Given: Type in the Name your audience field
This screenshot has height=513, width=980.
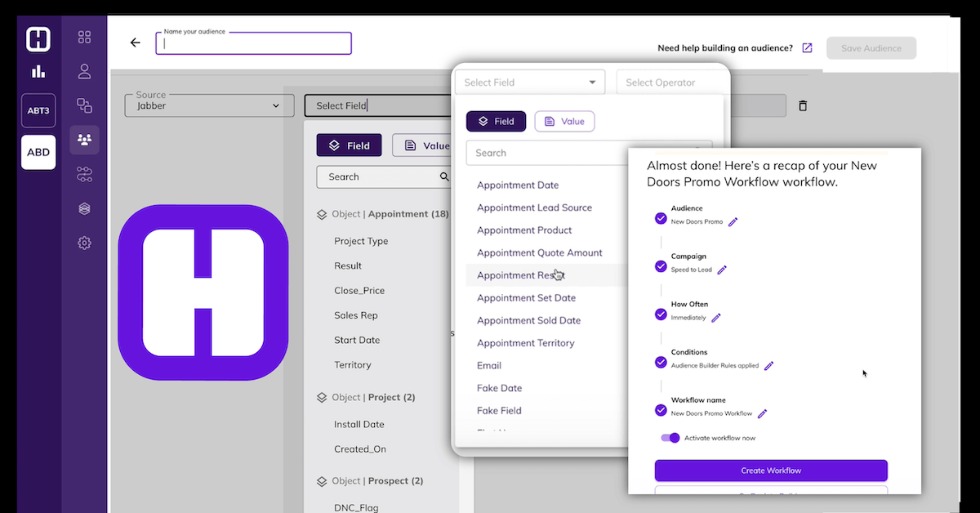Looking at the screenshot, I should click(253, 43).
